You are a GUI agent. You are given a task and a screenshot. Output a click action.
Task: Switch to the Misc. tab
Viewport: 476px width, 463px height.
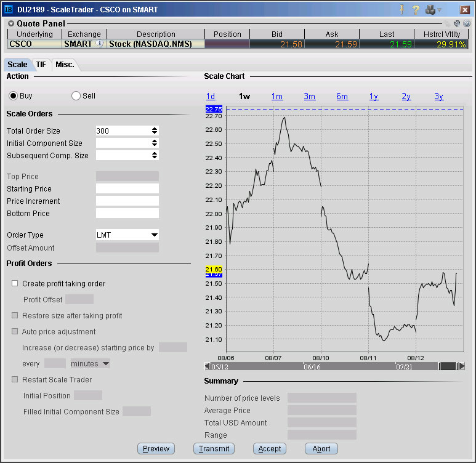tap(65, 65)
